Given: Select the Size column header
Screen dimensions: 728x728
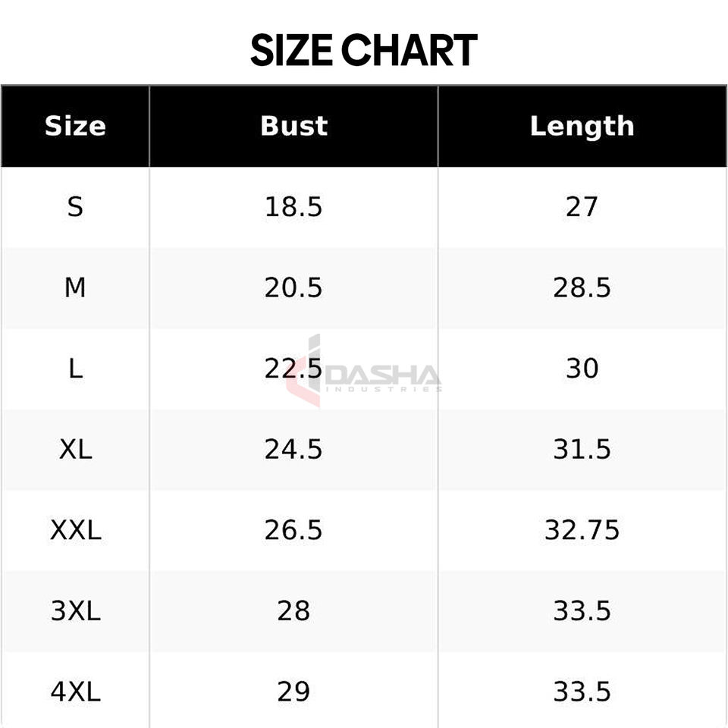Looking at the screenshot, I should [75, 127].
